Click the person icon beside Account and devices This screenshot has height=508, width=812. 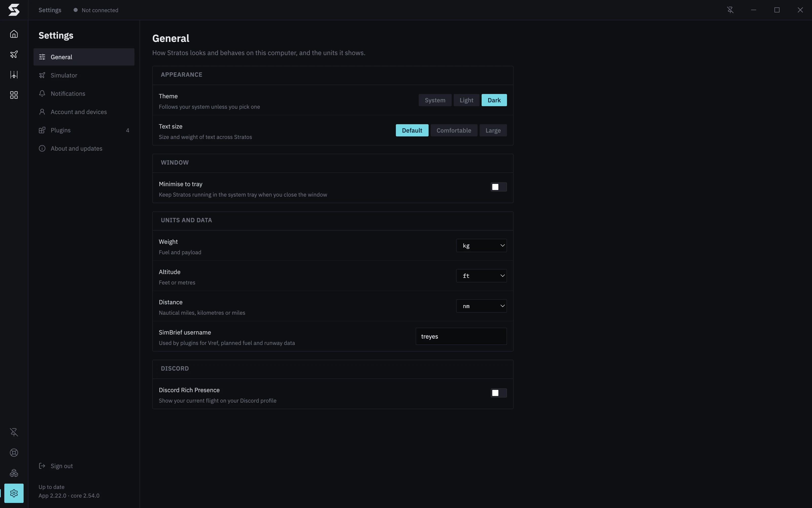[42, 112]
